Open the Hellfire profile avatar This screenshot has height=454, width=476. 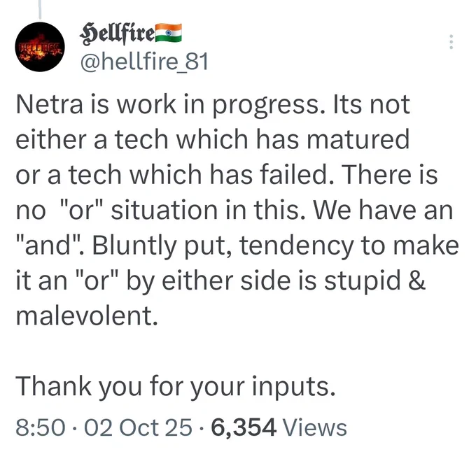click(40, 47)
